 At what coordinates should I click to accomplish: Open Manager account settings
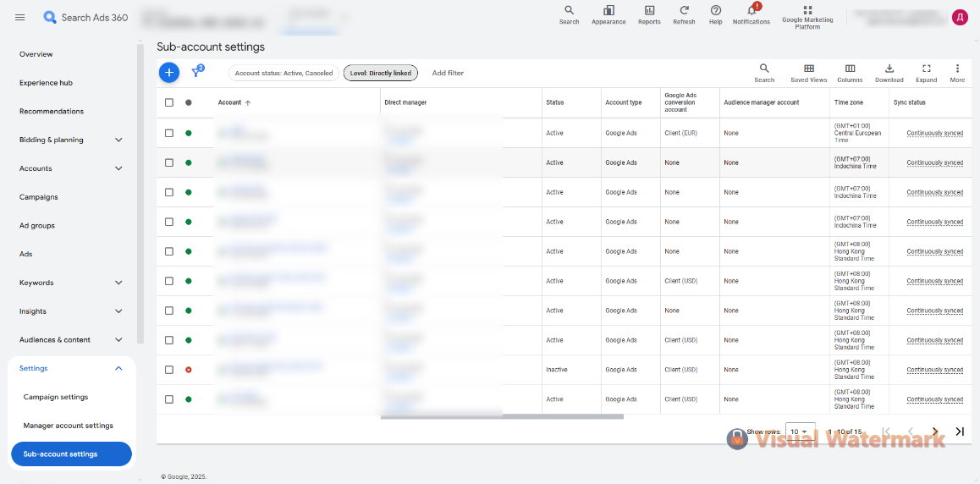[x=68, y=426]
